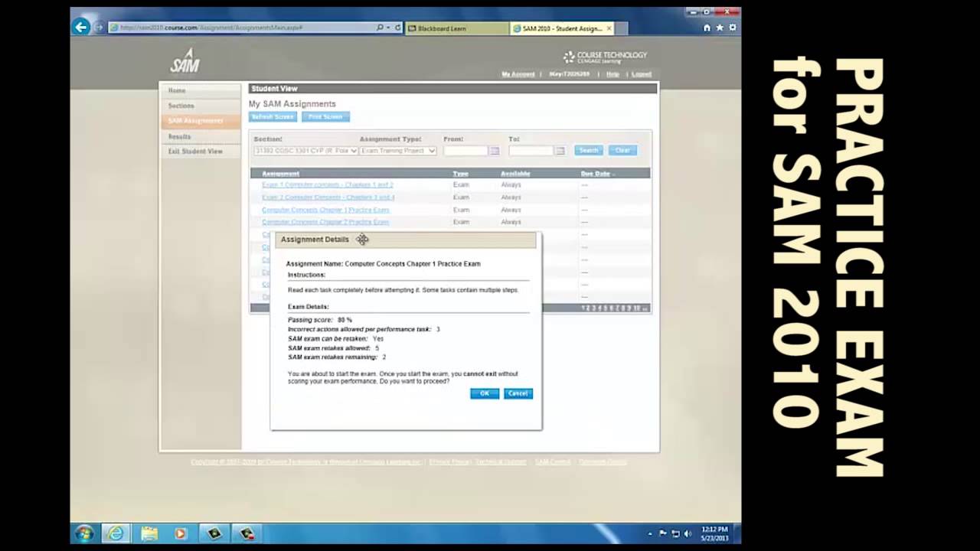Click the Assignment Details dialog title bar

coord(406,240)
